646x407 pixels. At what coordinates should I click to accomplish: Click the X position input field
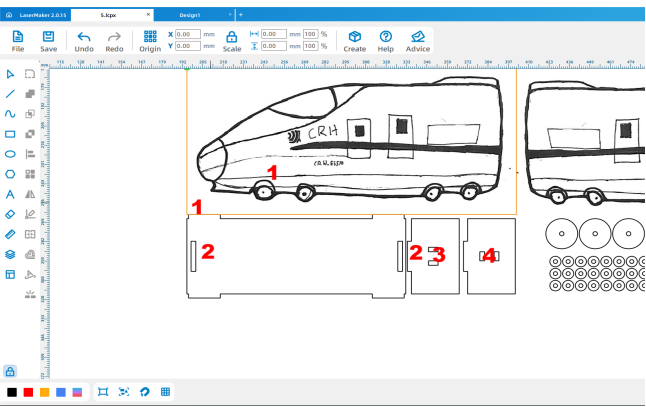188,34
